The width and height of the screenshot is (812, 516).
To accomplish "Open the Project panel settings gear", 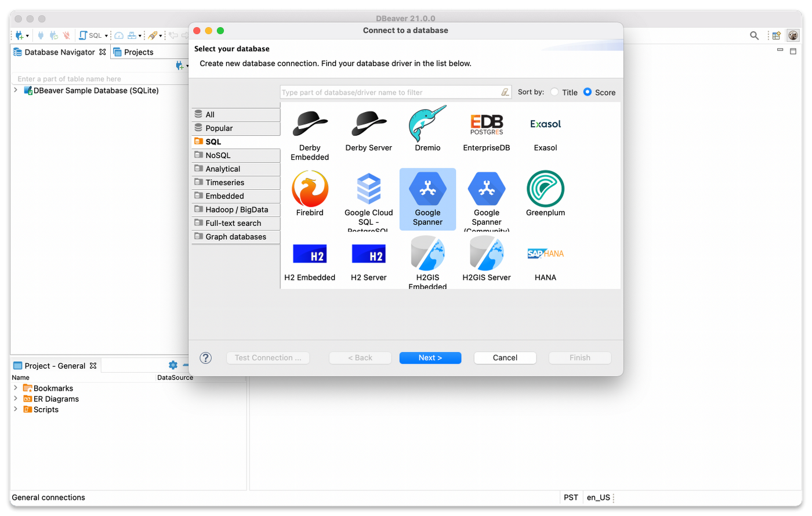I will pos(173,365).
